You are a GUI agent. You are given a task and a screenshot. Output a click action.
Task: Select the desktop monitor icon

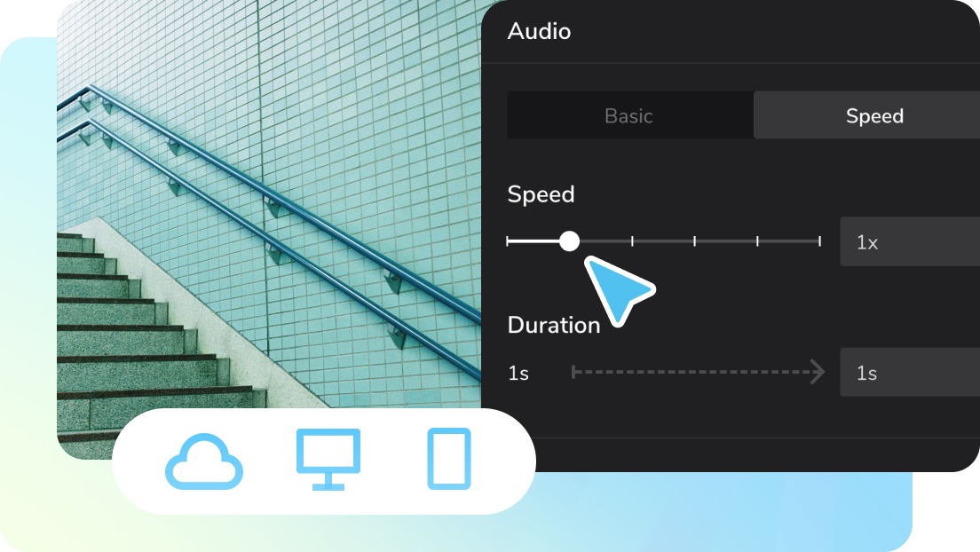coord(328,460)
